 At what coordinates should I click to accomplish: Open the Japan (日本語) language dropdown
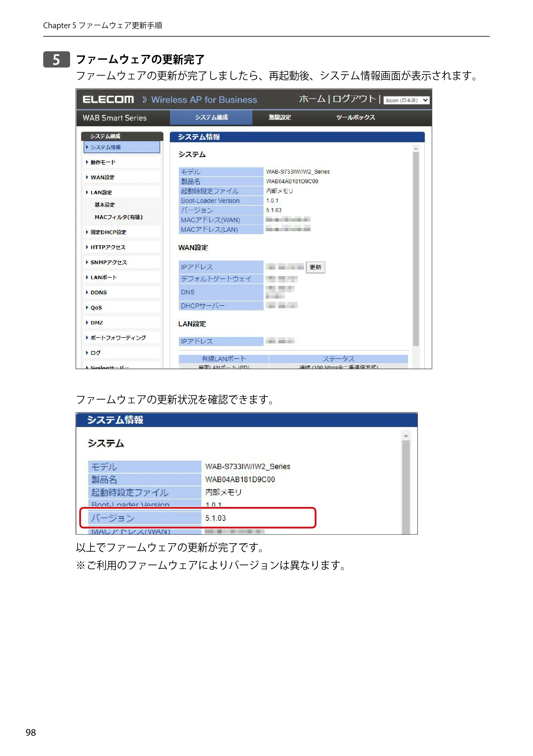click(x=406, y=100)
